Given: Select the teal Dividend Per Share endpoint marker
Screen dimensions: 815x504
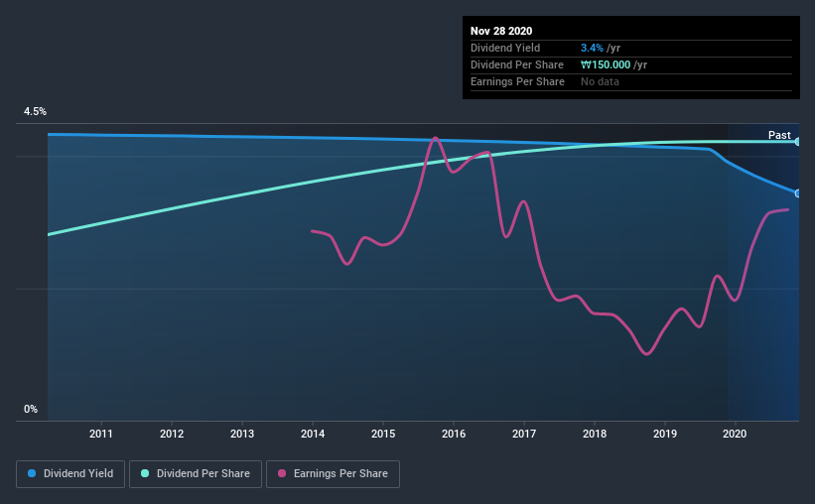Looking at the screenshot, I should click(x=797, y=141).
